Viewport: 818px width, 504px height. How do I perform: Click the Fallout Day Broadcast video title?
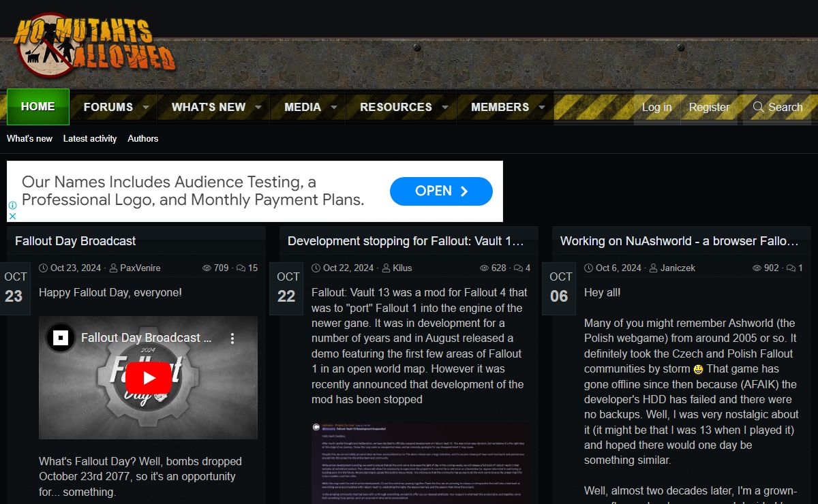(x=146, y=338)
